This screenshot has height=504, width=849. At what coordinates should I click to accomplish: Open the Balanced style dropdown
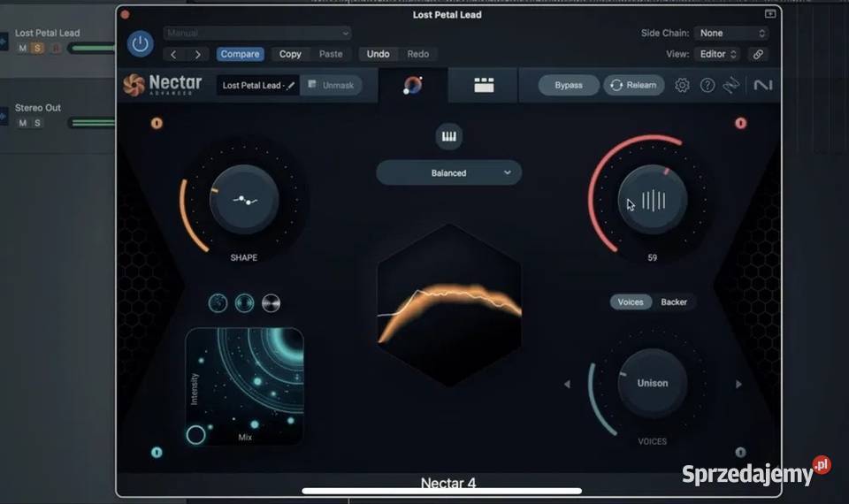point(449,172)
